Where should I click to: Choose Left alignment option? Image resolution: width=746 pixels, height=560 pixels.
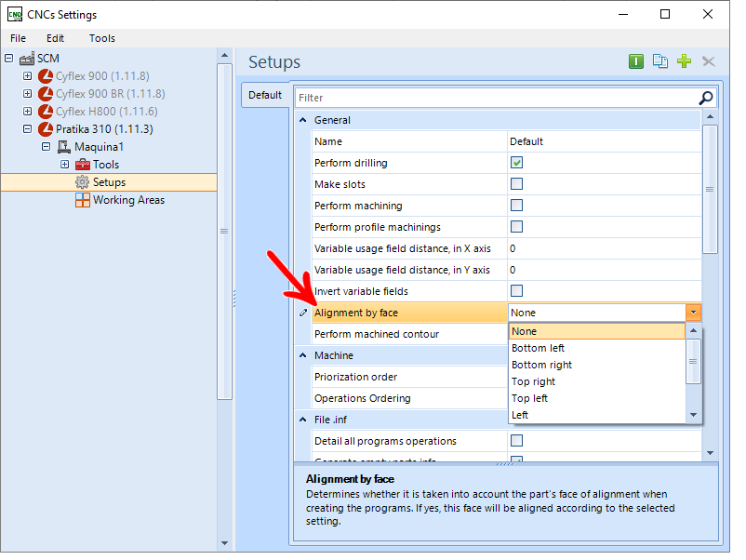[x=596, y=415]
